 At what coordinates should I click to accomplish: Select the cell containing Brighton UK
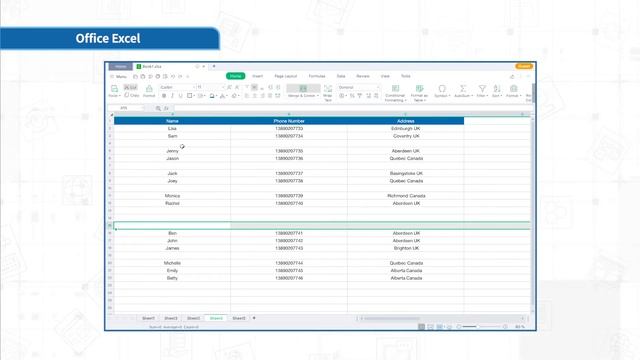point(406,248)
